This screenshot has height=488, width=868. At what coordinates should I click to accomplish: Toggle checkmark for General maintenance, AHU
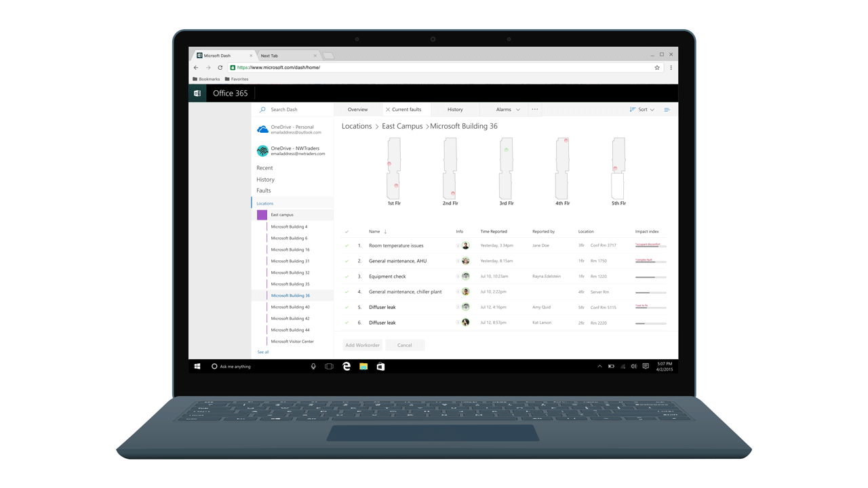347,261
